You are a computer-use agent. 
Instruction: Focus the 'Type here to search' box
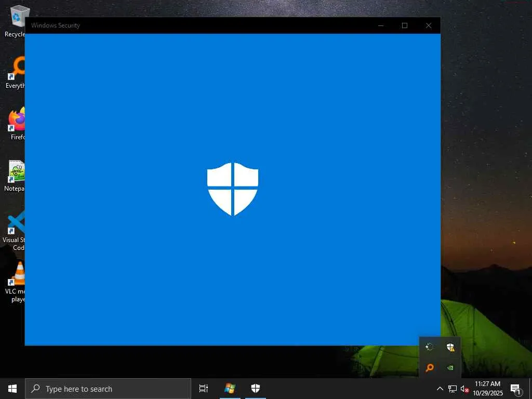108,389
